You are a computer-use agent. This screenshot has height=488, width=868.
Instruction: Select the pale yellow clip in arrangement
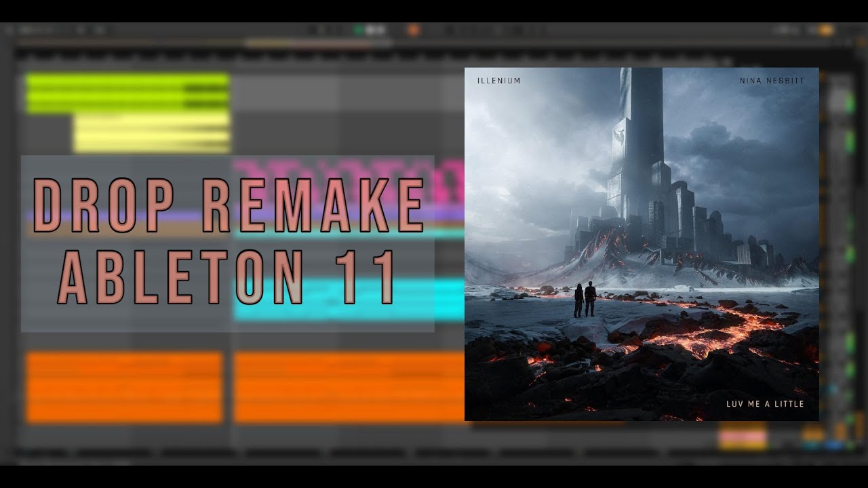click(x=151, y=132)
